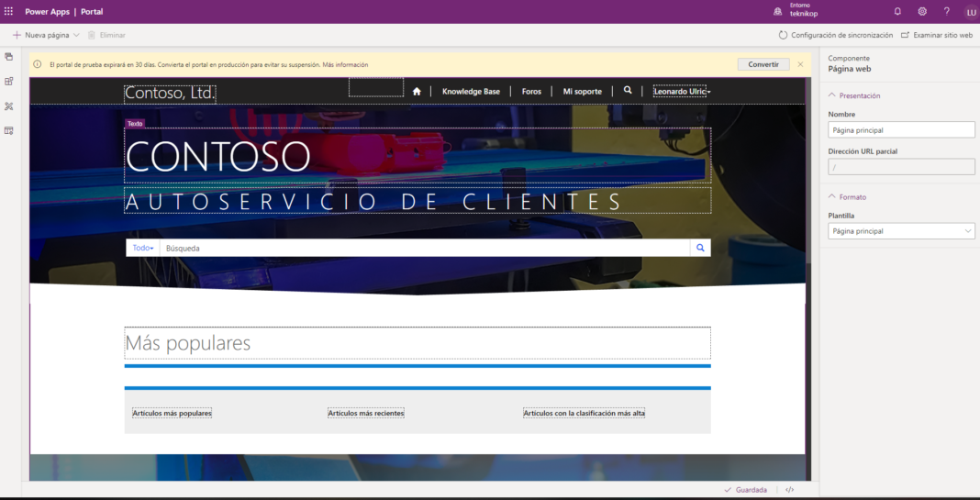Viewport: 980px width, 500px height.
Task: Dismiss the trial portal expiry banner
Action: click(x=801, y=63)
